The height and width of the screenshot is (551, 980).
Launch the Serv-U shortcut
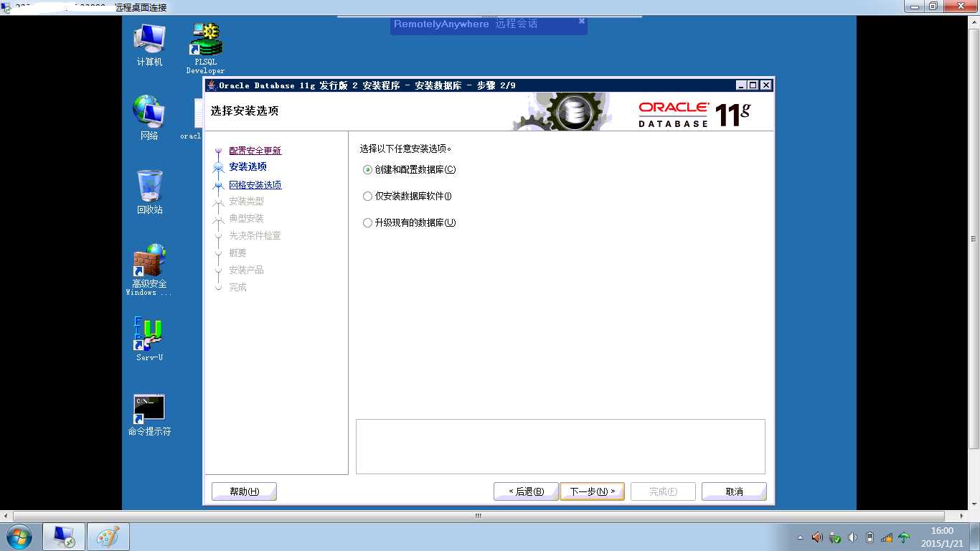coord(149,339)
